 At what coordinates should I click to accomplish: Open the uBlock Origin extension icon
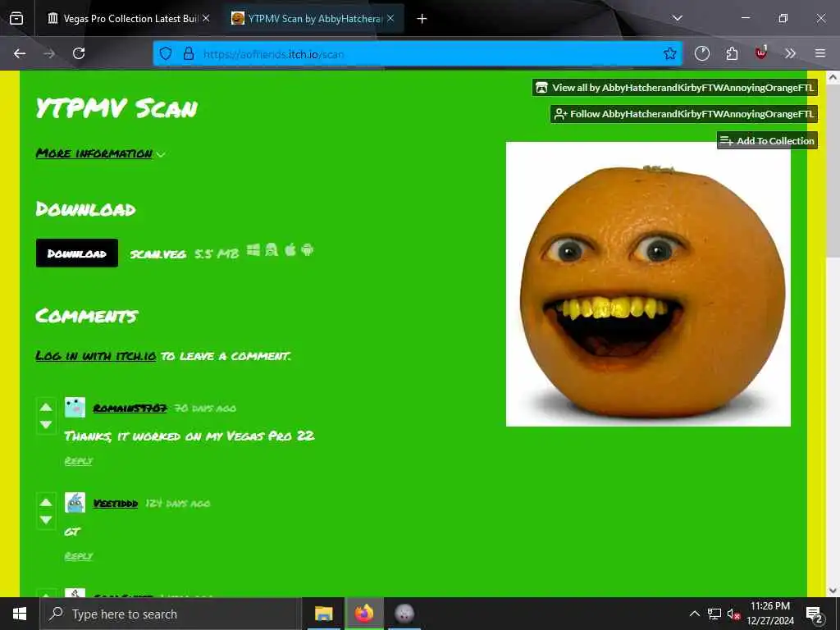[x=760, y=52]
